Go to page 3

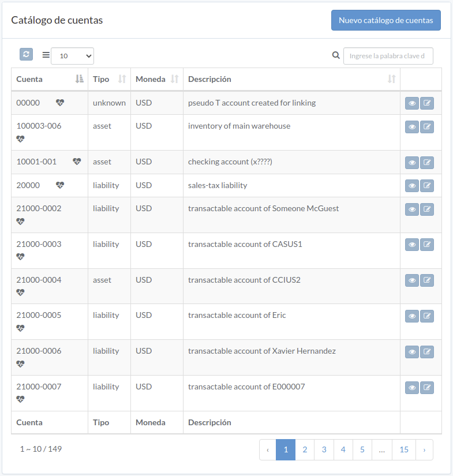click(x=324, y=449)
